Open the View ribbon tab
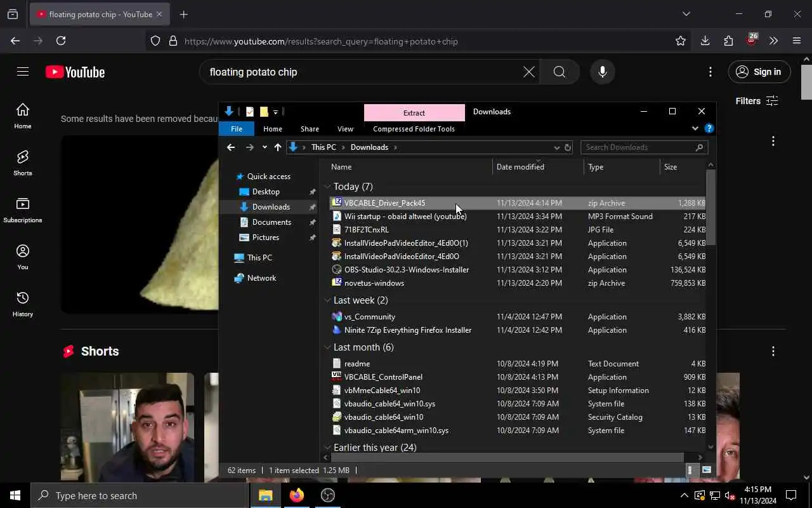 click(345, 128)
